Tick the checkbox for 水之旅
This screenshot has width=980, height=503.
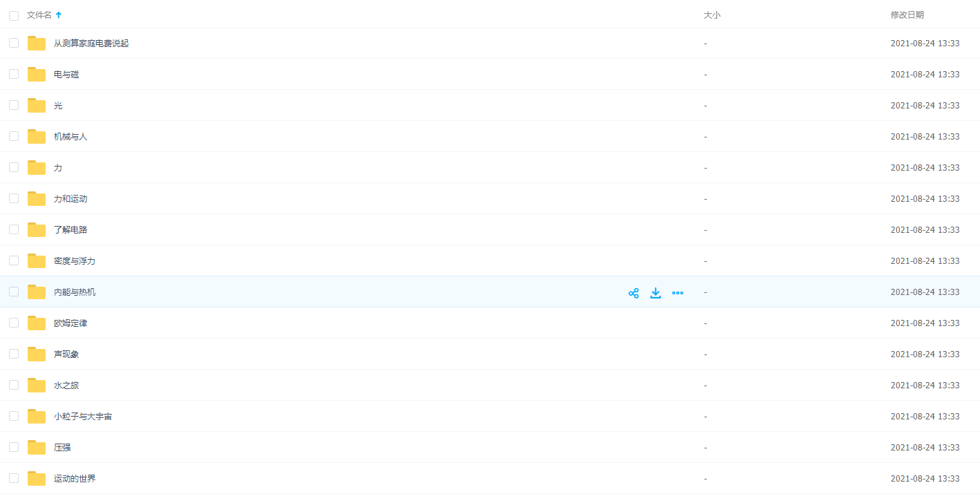pyautogui.click(x=14, y=385)
